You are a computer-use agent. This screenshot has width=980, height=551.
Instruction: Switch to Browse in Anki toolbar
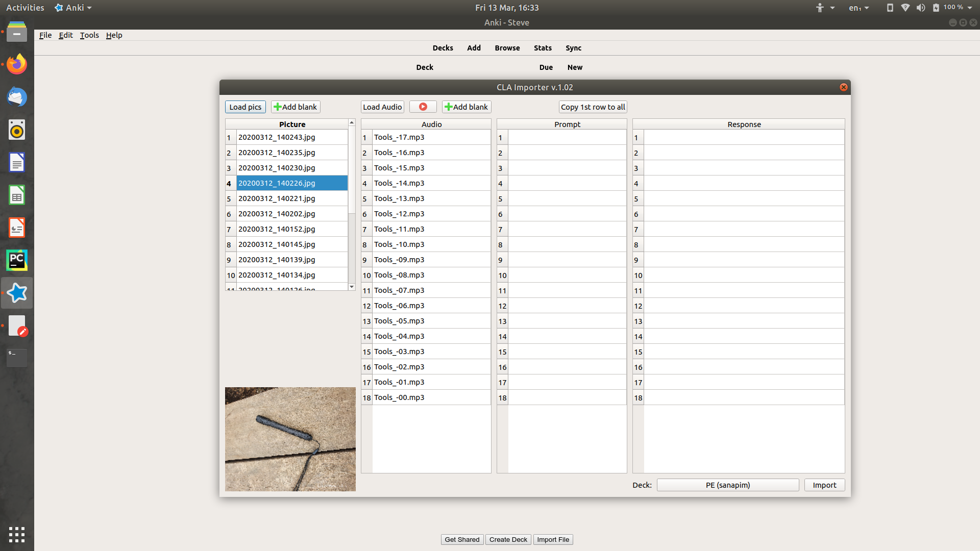[x=507, y=48]
